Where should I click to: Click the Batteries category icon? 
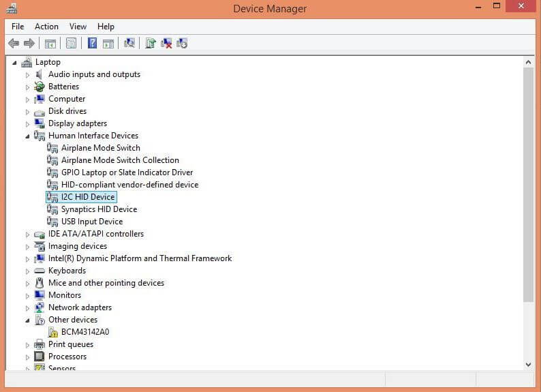tap(40, 87)
